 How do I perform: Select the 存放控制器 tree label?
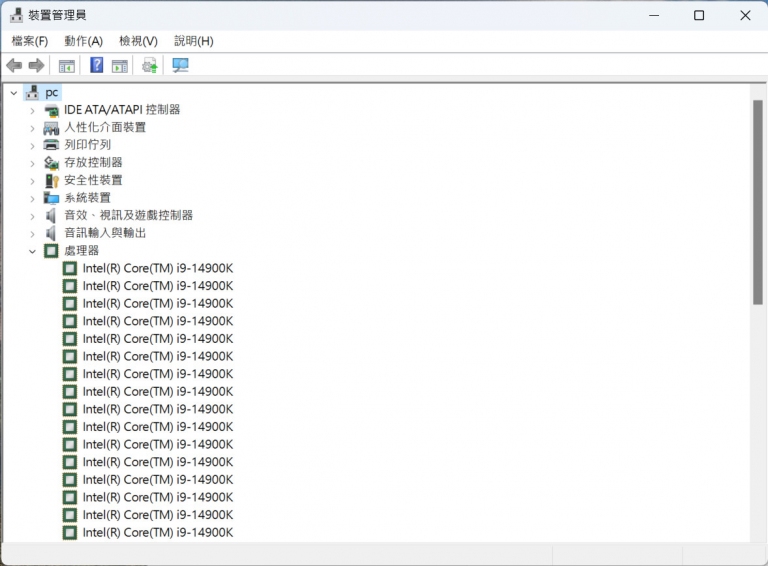click(x=93, y=163)
